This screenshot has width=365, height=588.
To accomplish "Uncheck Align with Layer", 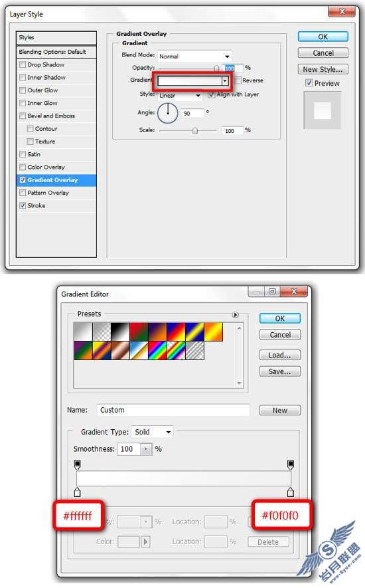I will click(x=211, y=94).
